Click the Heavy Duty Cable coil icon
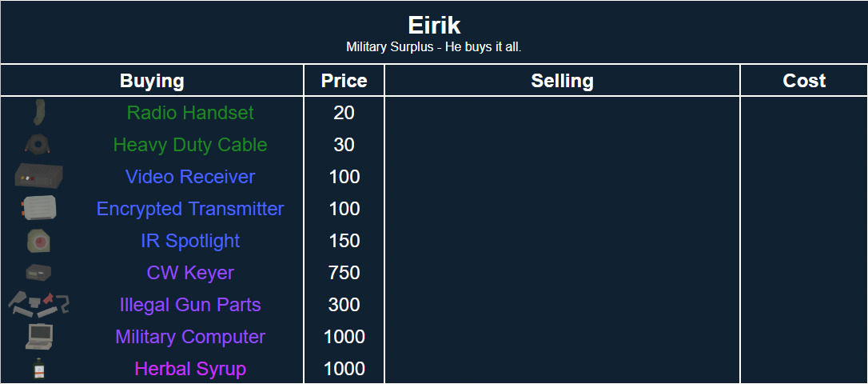Screen dimensions: 868x384 [x=38, y=145]
